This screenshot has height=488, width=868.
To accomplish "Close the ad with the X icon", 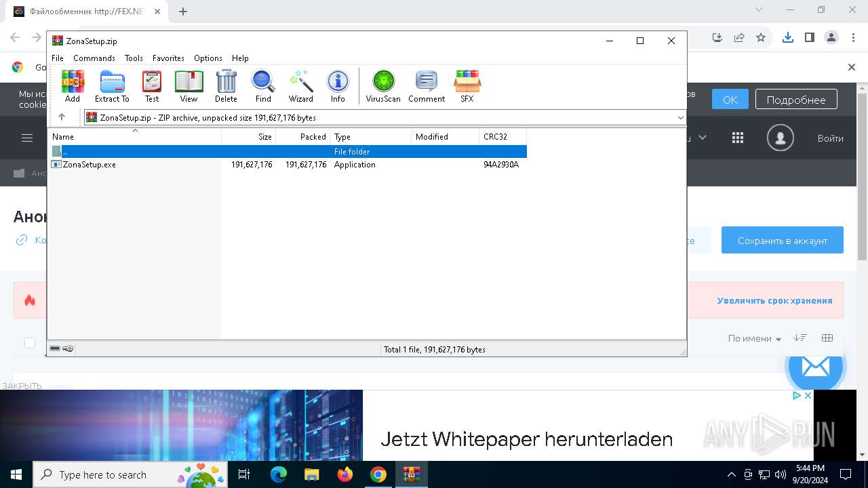I will click(808, 395).
